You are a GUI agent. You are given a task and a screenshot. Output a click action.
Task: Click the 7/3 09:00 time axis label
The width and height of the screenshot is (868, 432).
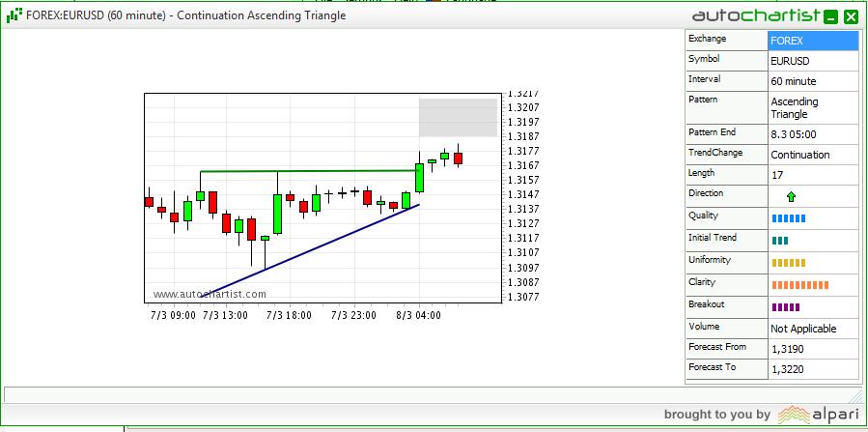point(173,315)
